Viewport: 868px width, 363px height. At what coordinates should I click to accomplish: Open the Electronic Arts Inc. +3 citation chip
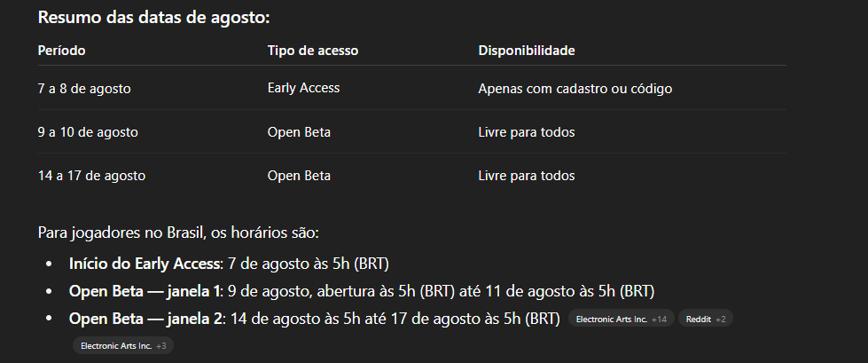tap(122, 345)
